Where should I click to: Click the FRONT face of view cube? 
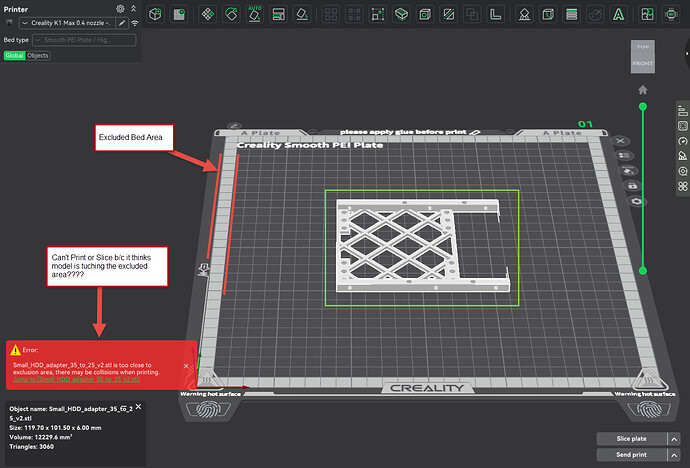tap(643, 63)
